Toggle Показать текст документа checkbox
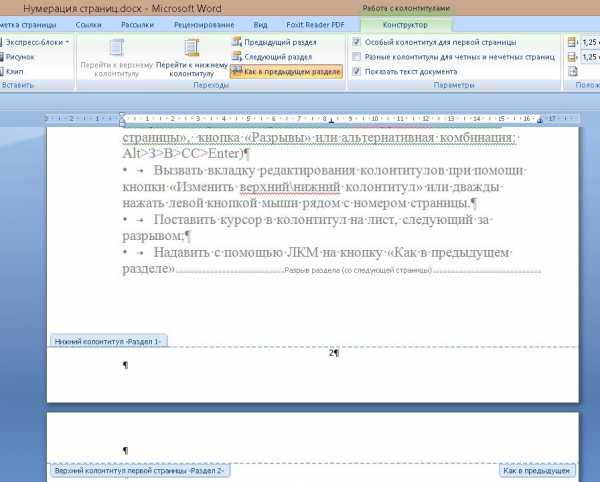Screen dimensions: 600x482 357,72
